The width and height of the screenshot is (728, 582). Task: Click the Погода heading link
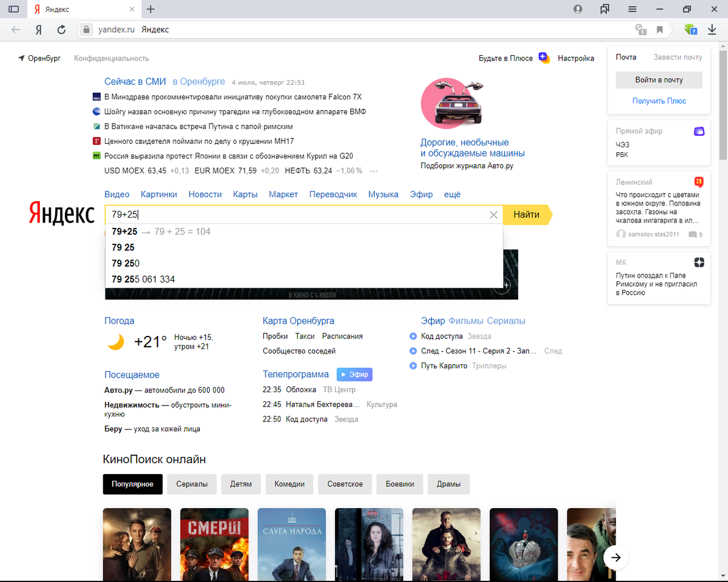[120, 321]
